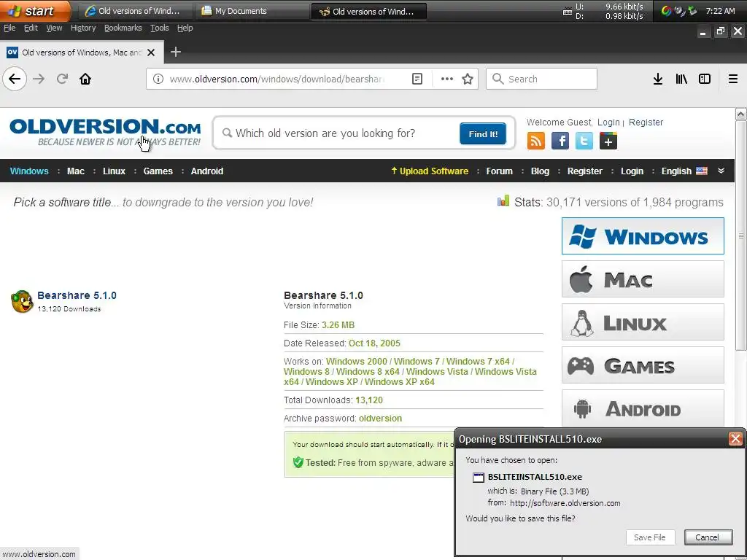Open the View menu

point(54,28)
